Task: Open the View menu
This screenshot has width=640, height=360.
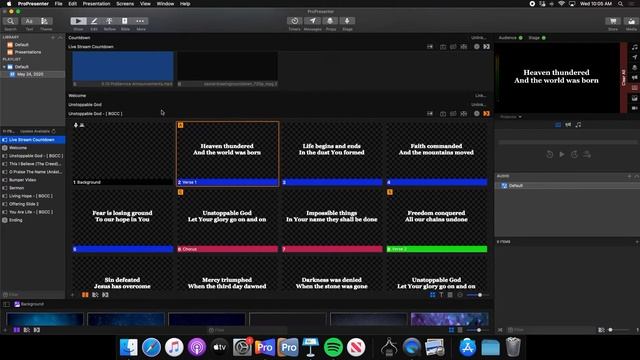Action: tap(145, 4)
